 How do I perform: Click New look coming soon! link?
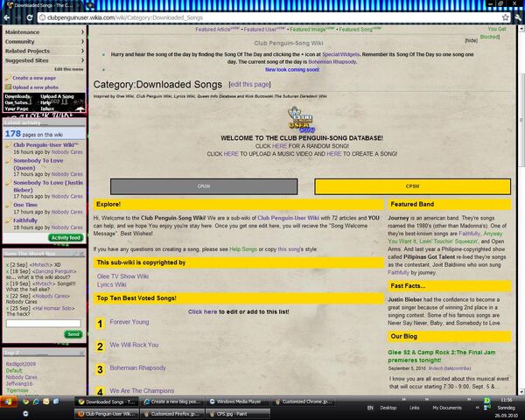tap(292, 70)
